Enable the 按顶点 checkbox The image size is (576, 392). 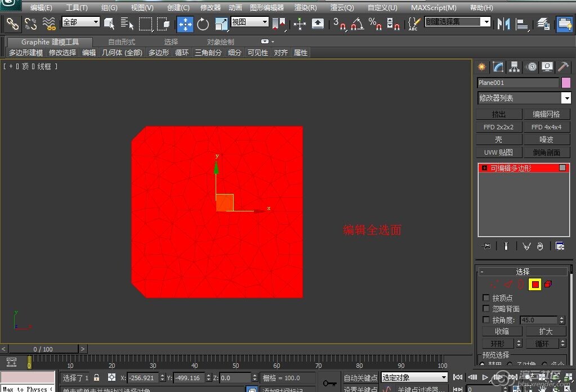[486, 298]
